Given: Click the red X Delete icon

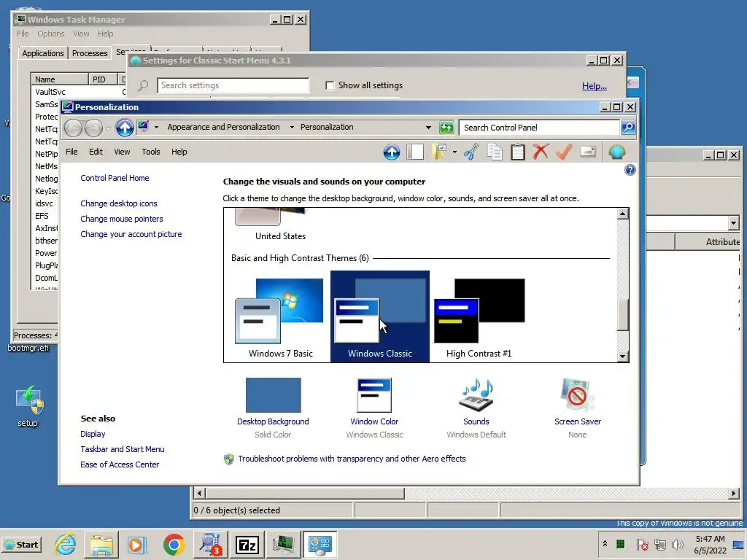Looking at the screenshot, I should (x=541, y=152).
